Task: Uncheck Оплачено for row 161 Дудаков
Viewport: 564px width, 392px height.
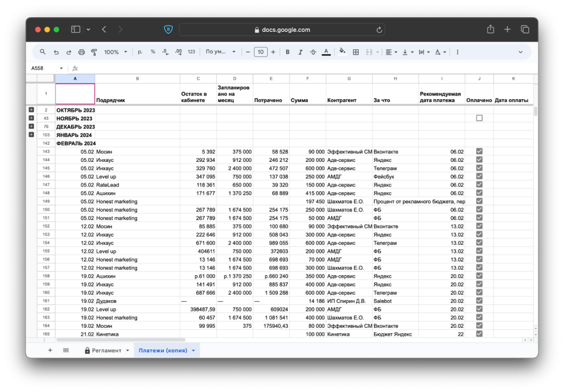Action: tap(479, 301)
